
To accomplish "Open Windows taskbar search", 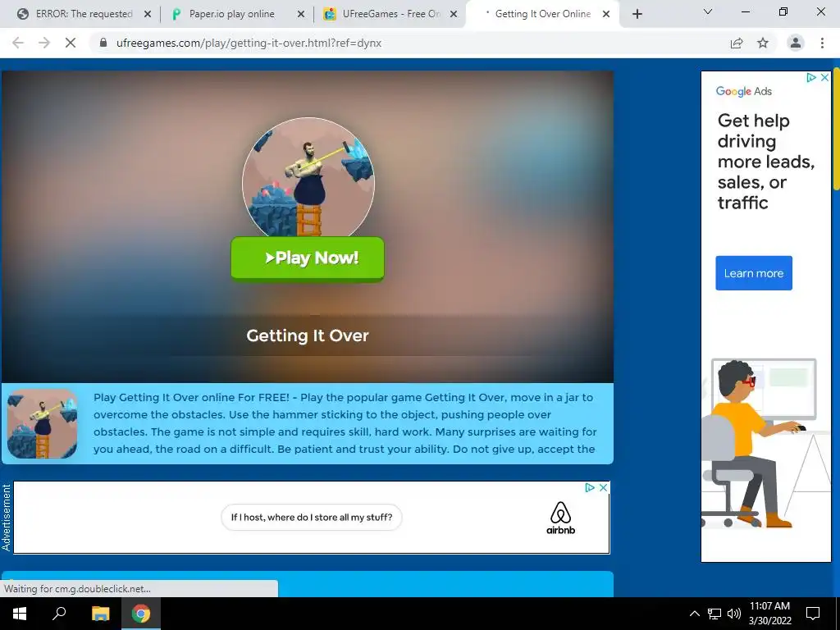I will pos(59,614).
